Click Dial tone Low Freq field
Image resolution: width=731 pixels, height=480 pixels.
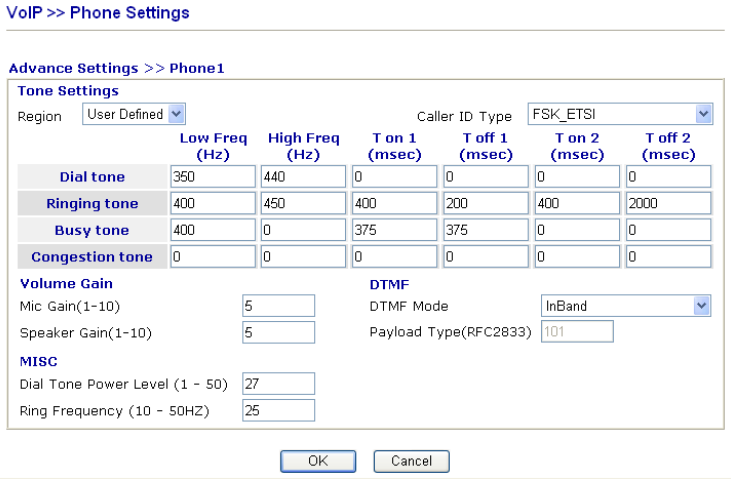pos(212,177)
